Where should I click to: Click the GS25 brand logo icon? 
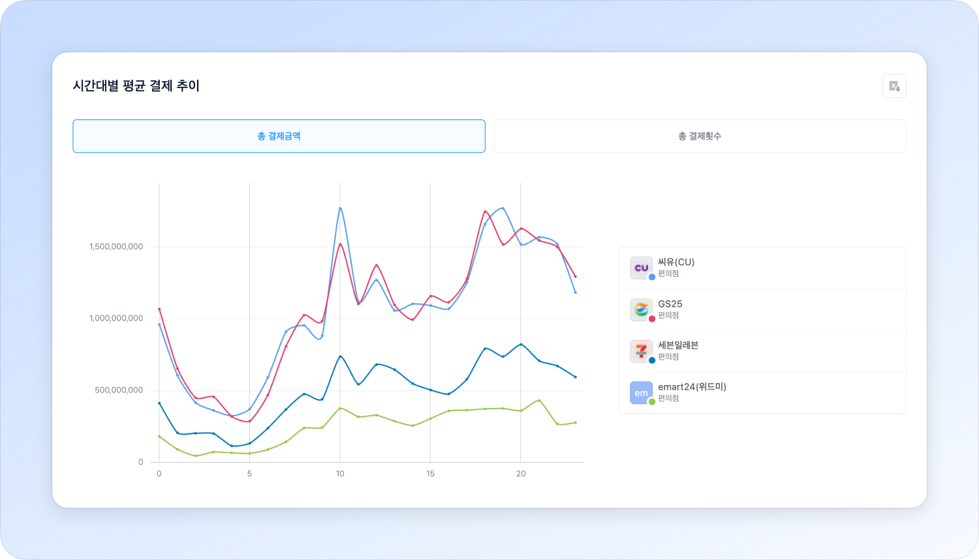point(641,309)
